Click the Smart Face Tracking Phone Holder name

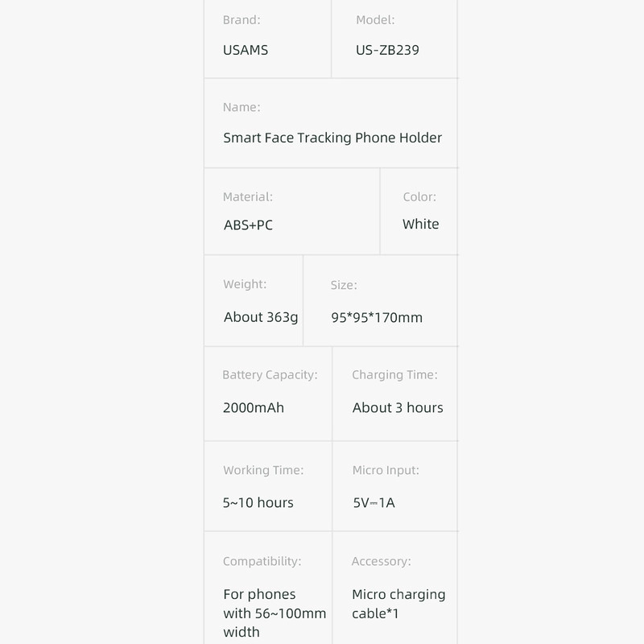(x=332, y=138)
